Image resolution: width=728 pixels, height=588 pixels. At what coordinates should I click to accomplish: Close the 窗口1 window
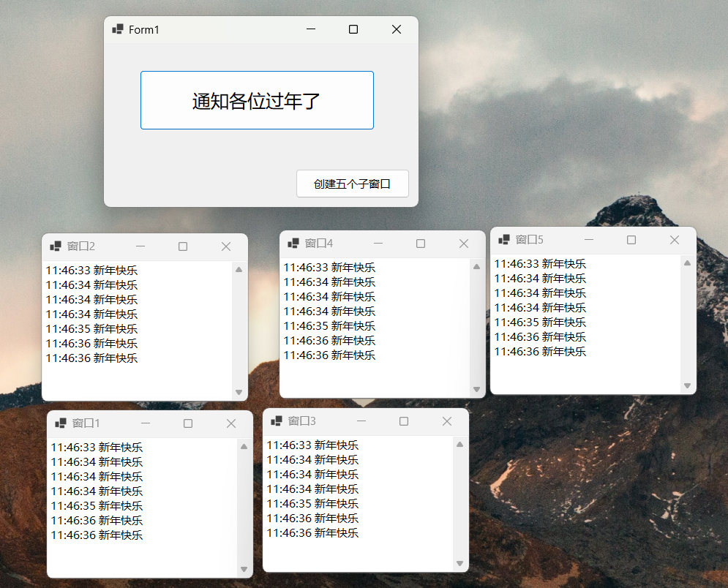tap(231, 423)
